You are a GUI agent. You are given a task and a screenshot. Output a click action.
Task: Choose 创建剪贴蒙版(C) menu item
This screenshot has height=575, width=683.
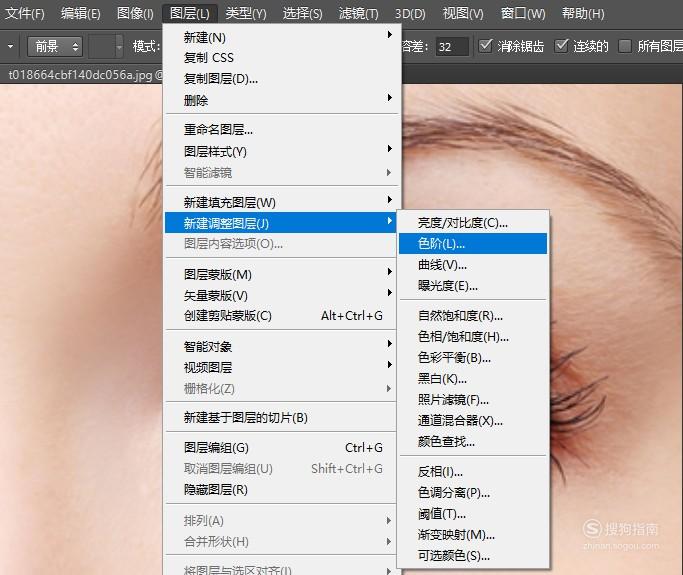281,316
